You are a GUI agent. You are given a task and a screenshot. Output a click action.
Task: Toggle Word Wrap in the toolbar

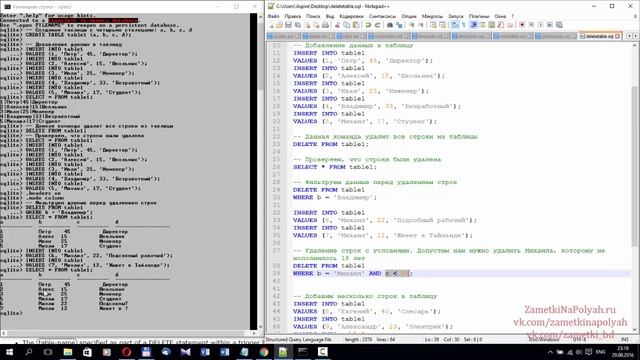tap(454, 25)
